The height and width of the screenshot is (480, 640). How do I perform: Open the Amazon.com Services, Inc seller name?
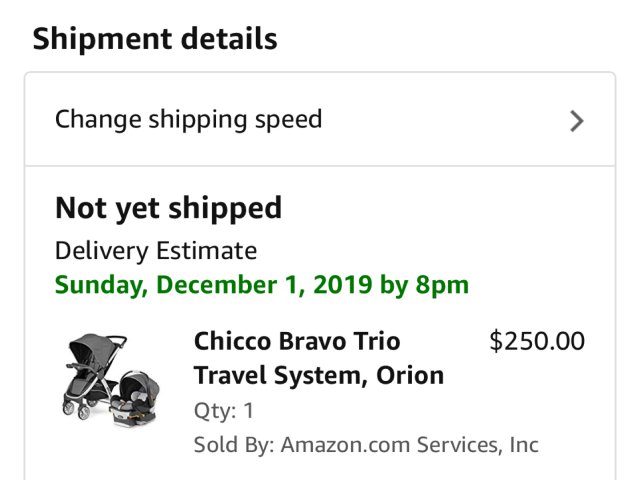(x=409, y=445)
